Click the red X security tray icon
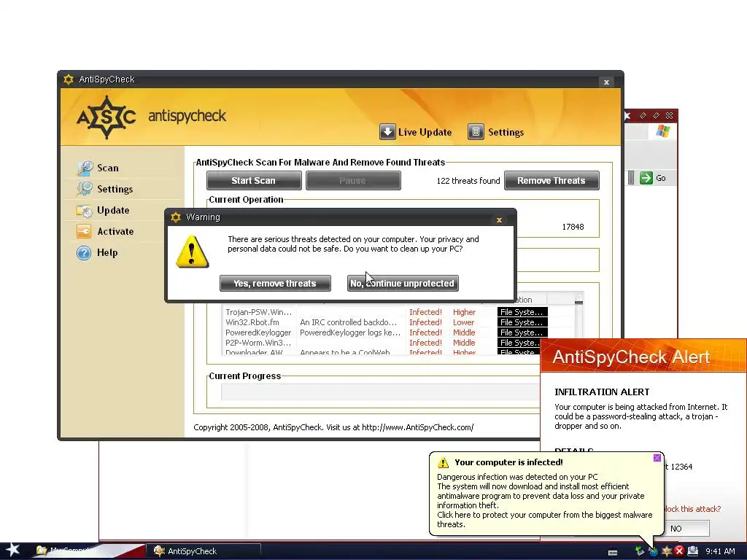 tap(679, 551)
